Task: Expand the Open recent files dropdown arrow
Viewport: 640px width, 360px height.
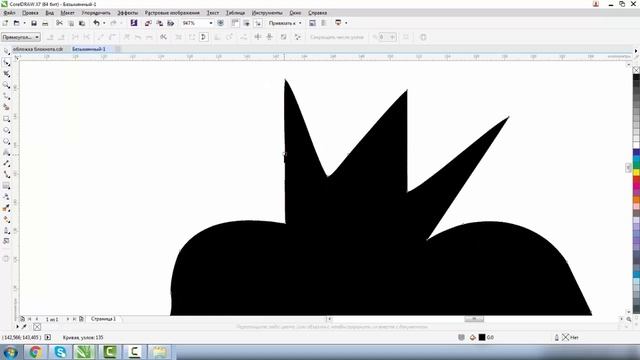Action: (x=24, y=23)
